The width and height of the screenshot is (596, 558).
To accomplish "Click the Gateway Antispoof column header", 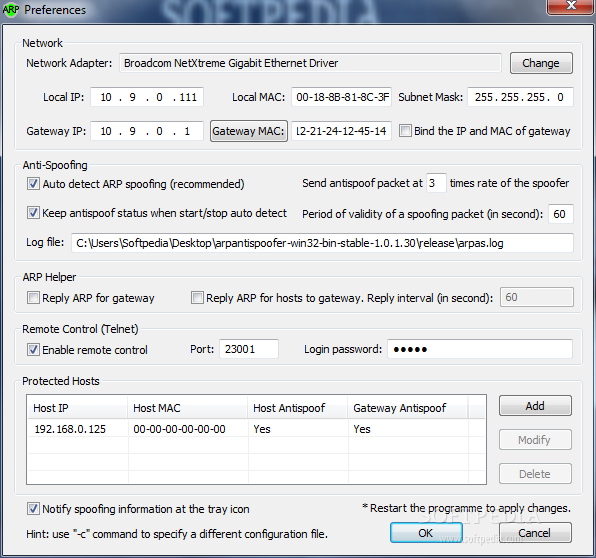I will click(408, 408).
